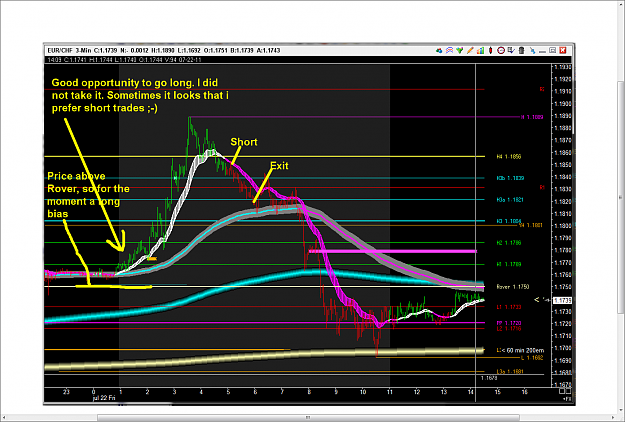The height and width of the screenshot is (422, 625).
Task: Open the round clock time-interval icon
Action: (501, 51)
